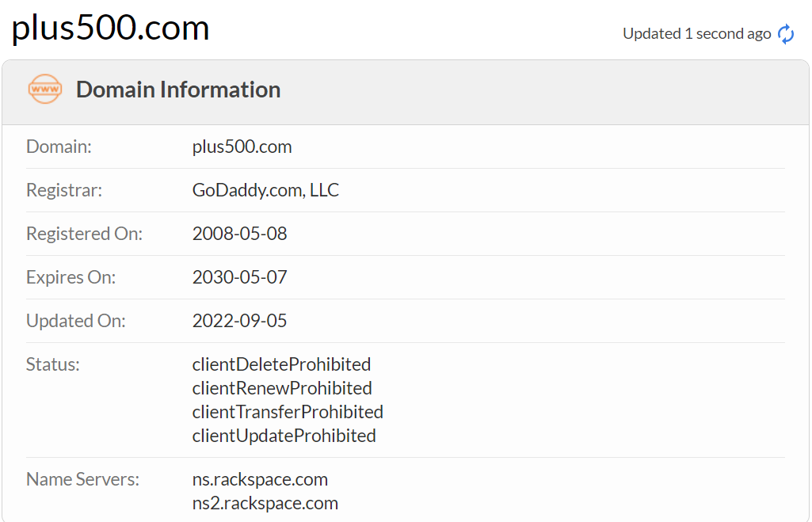Viewport: 812px width, 522px height.
Task: Click the clientDeleteProhibited status
Action: [x=281, y=364]
